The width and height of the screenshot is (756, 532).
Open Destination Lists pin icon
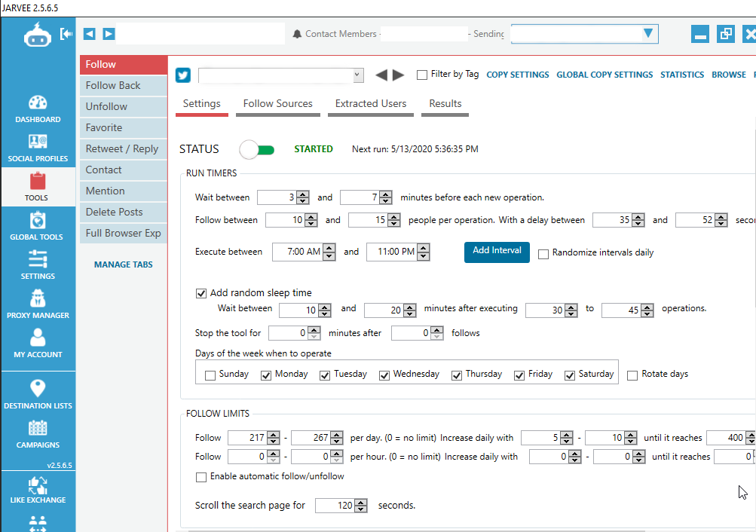[x=38, y=388]
